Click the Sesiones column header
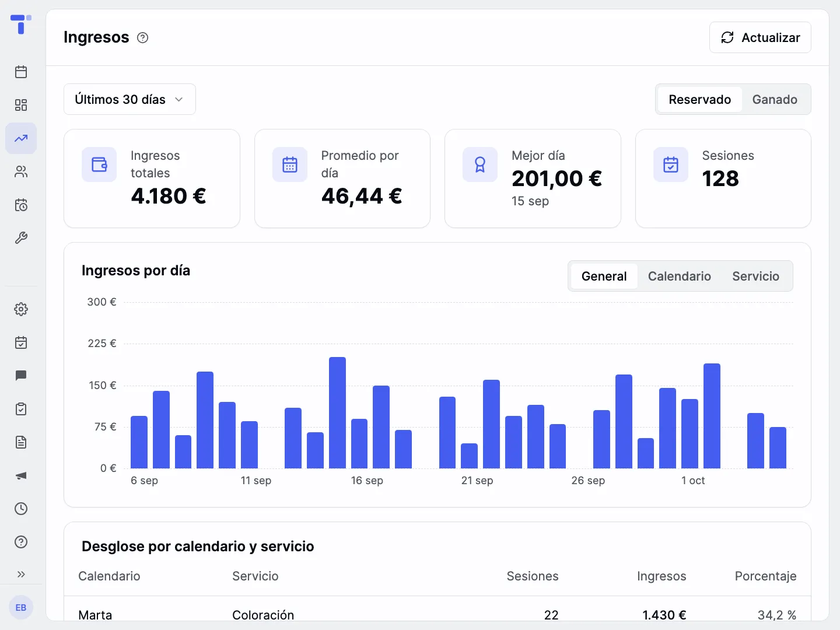 pos(533,576)
